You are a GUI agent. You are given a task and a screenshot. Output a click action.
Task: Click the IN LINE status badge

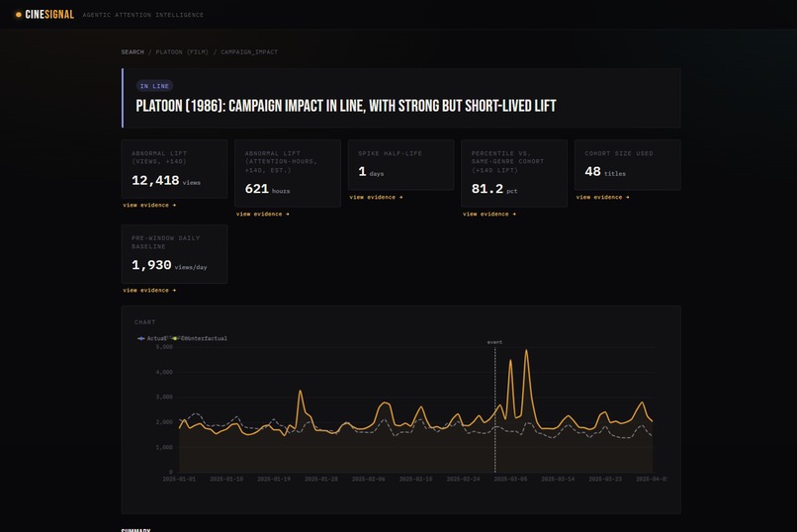154,86
